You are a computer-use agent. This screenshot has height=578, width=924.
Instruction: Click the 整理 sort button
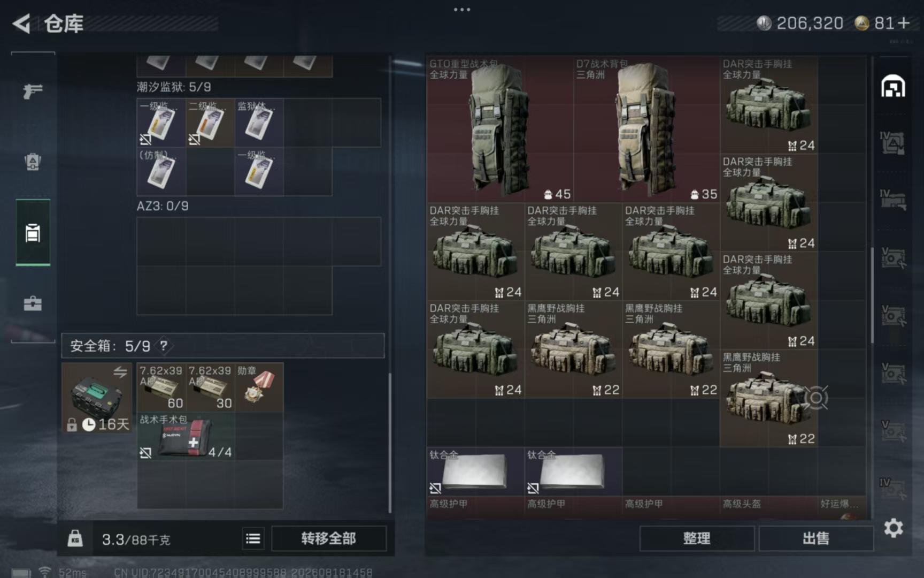(x=697, y=538)
